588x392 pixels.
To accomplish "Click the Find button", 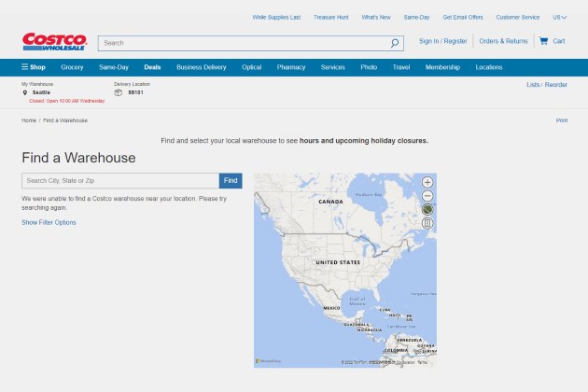I will (231, 181).
